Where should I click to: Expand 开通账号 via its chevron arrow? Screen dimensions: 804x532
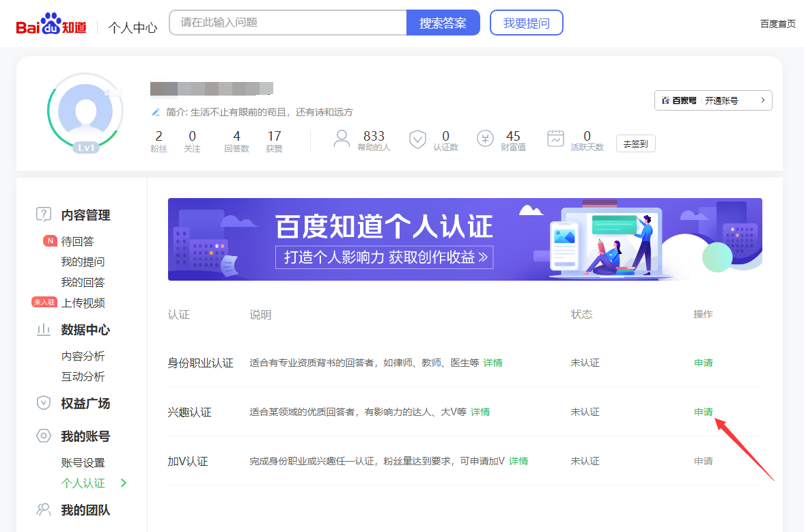763,100
